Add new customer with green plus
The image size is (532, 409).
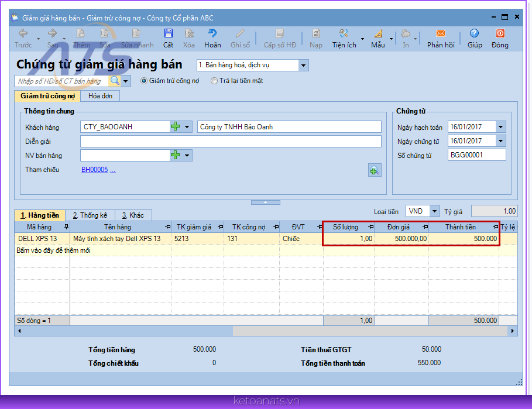[175, 127]
